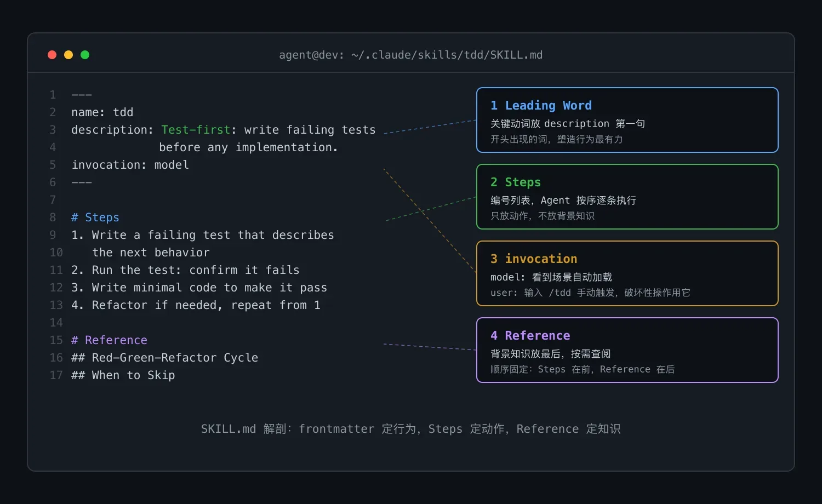Select the window title path ending in SKILL.md

(x=411, y=55)
